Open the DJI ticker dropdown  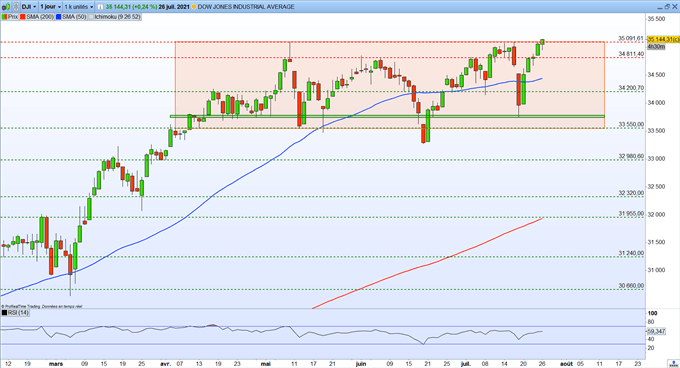tap(29, 7)
